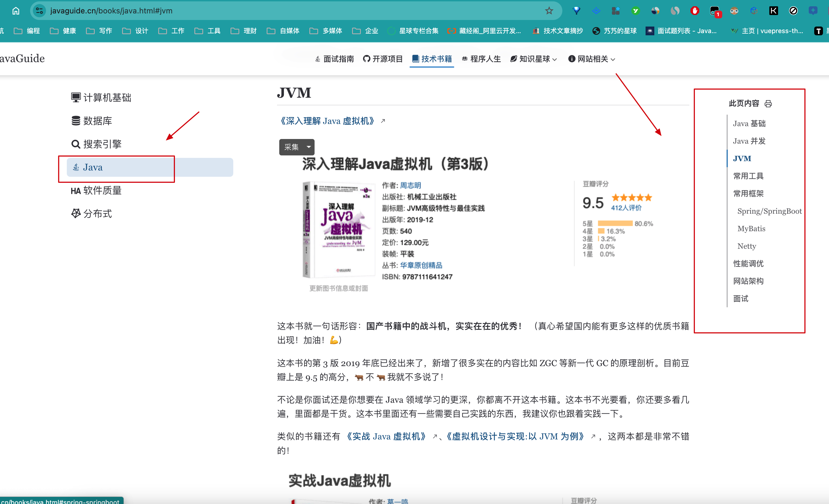Click the red hand blocker extension icon
829x504 pixels.
[695, 11]
